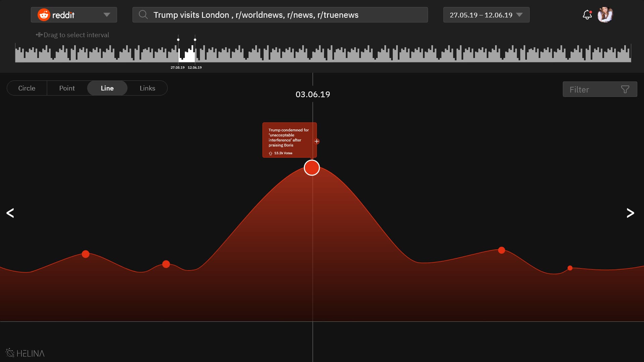Open the date range dropdown arrow
644x362 pixels.
[x=520, y=15]
